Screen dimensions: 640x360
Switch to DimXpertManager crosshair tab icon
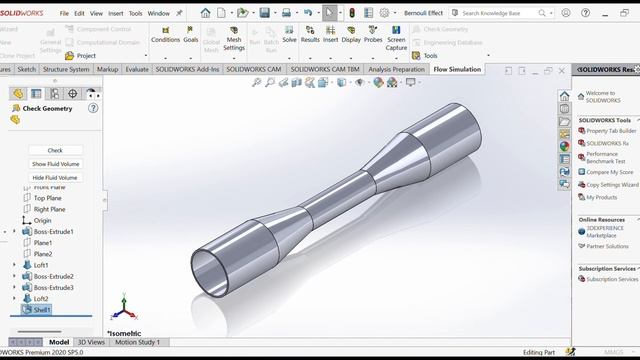[73, 94]
